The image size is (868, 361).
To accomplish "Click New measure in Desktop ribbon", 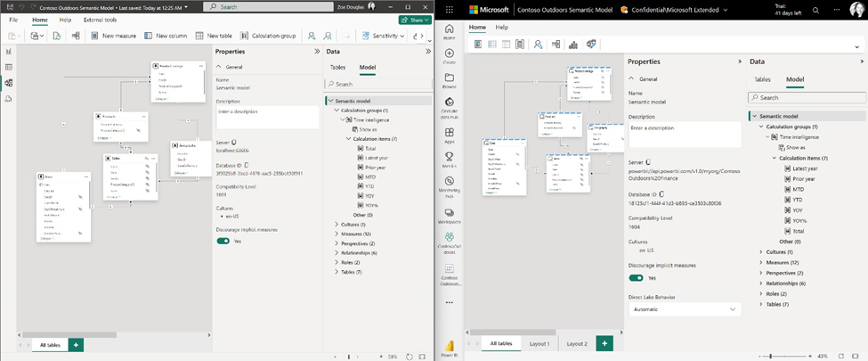I will pos(113,36).
